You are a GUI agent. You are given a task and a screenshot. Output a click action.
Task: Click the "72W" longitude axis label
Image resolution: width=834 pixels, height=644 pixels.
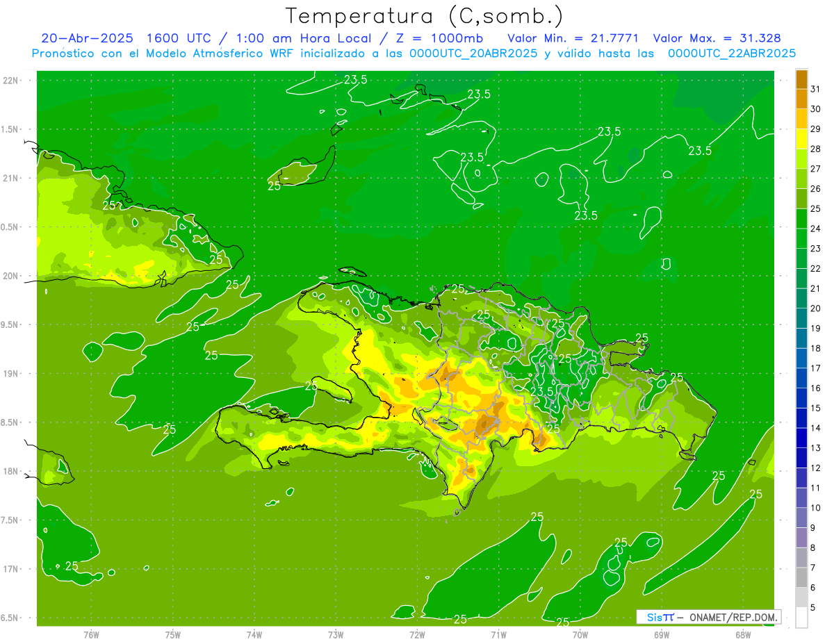coord(417,634)
